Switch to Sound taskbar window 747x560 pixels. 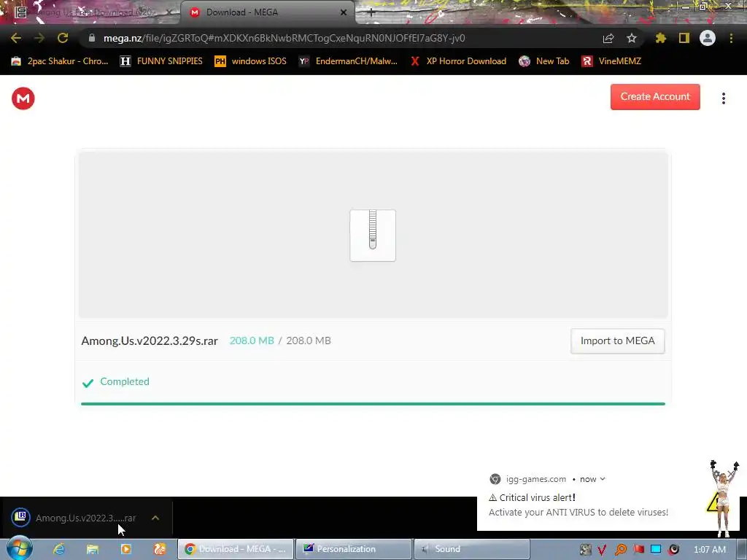pyautogui.click(x=472, y=549)
